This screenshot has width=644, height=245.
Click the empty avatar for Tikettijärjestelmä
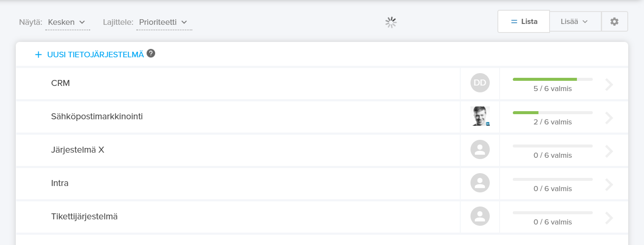point(480,216)
